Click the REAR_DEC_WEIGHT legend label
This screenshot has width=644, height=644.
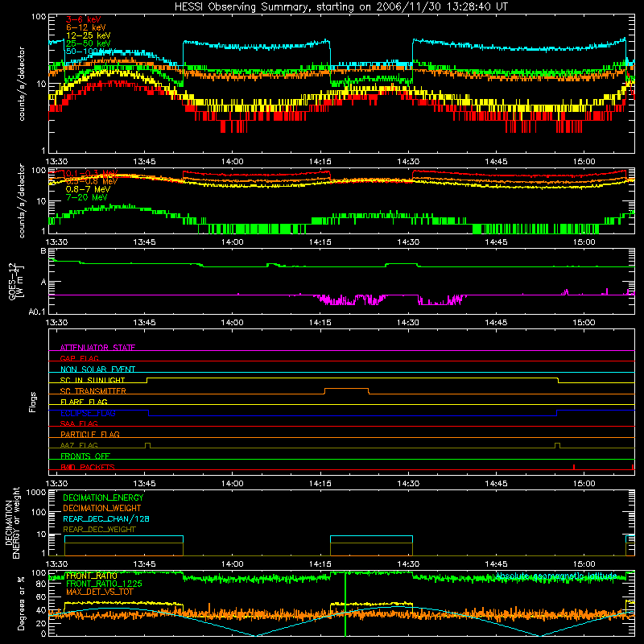point(99,530)
